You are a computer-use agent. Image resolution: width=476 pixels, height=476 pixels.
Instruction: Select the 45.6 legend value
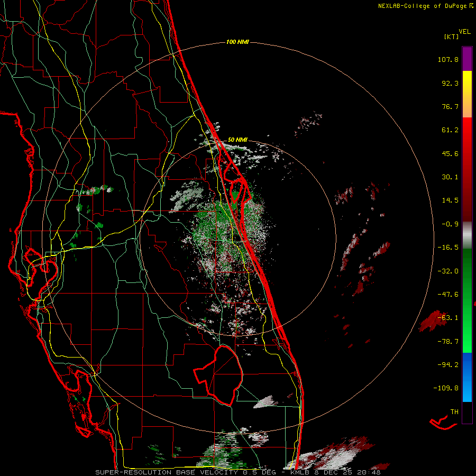pyautogui.click(x=450, y=153)
